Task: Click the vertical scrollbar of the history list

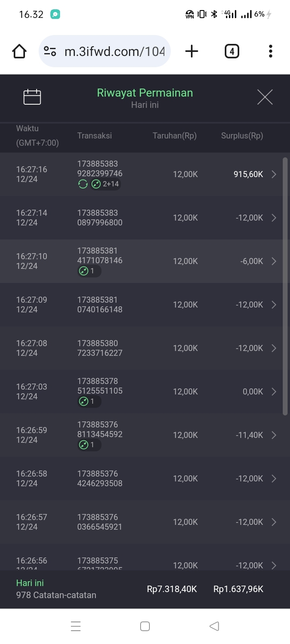Action: click(285, 286)
